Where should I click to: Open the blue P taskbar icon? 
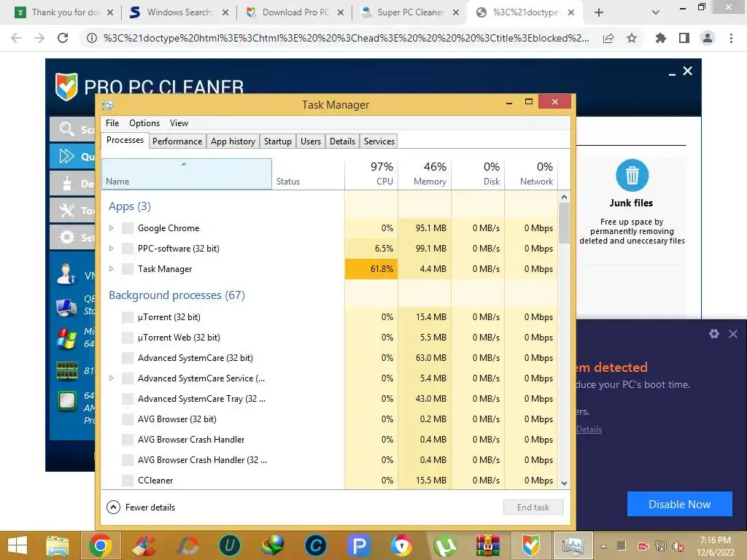click(x=359, y=545)
